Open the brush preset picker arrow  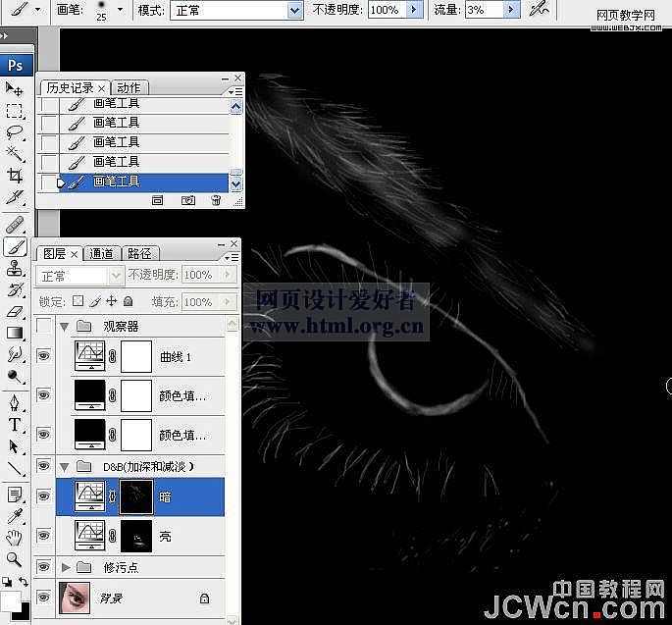tap(121, 10)
